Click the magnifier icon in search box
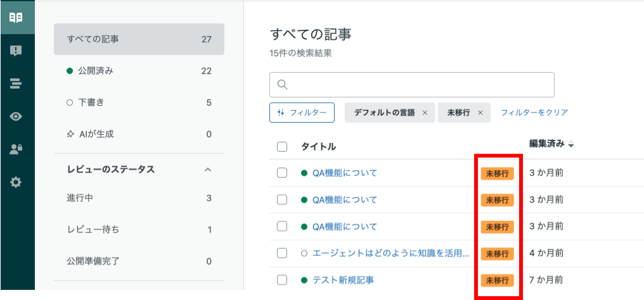 (282, 84)
